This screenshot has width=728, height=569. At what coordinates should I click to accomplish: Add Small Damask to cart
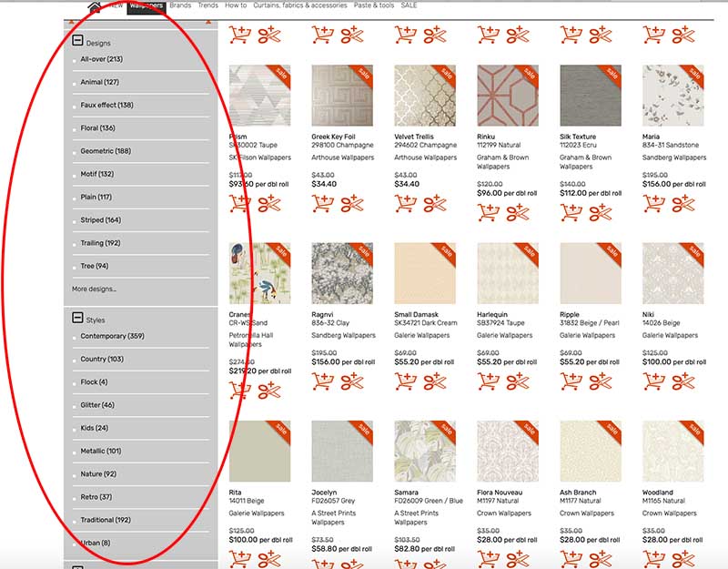click(x=405, y=381)
